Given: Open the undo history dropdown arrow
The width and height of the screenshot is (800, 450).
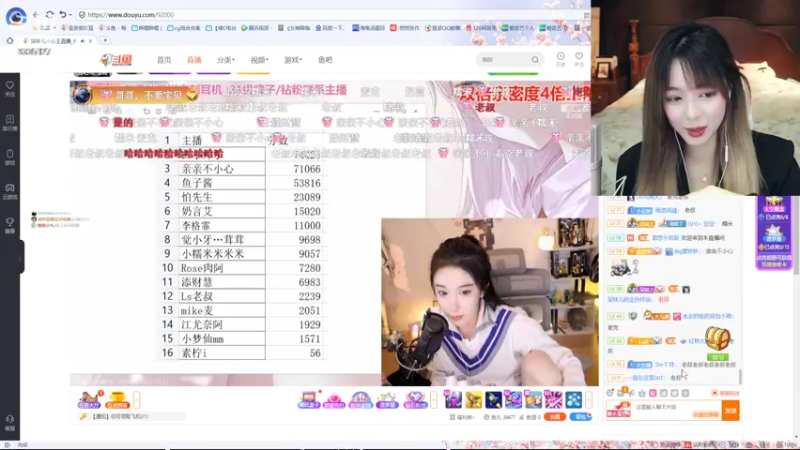Looking at the screenshot, I should coord(70,15).
